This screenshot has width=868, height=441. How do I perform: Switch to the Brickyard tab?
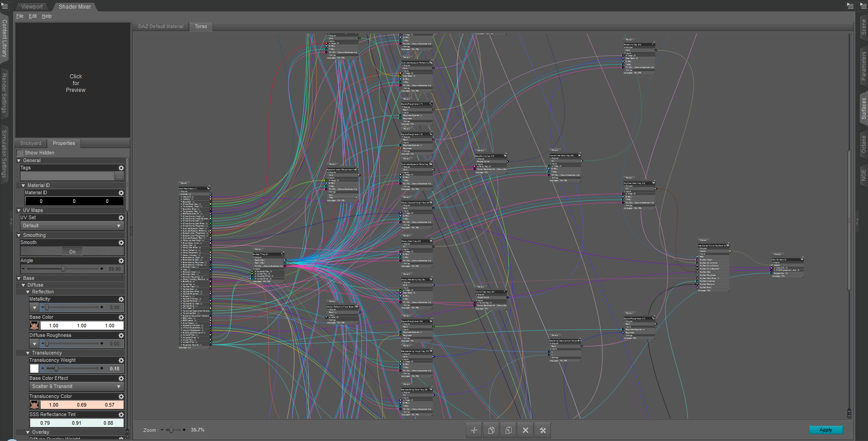click(31, 144)
